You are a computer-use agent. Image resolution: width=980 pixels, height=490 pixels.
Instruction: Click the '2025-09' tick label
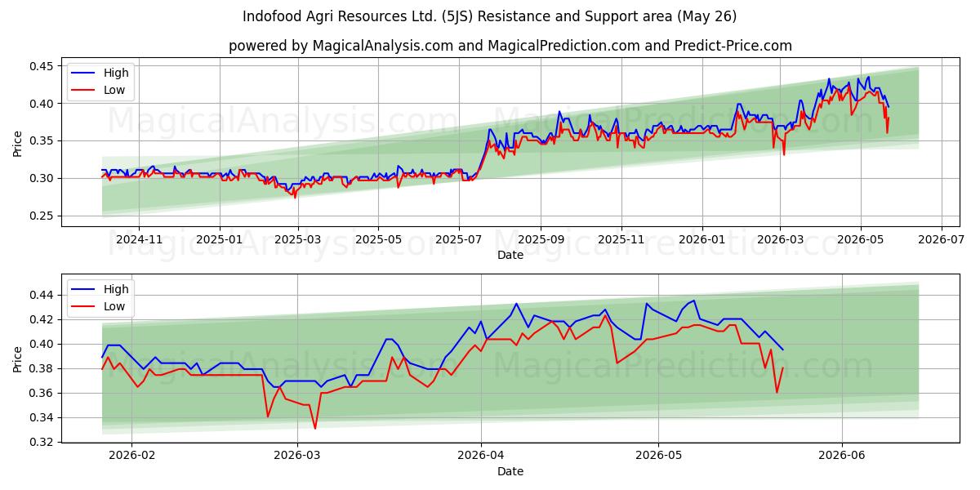click(540, 239)
